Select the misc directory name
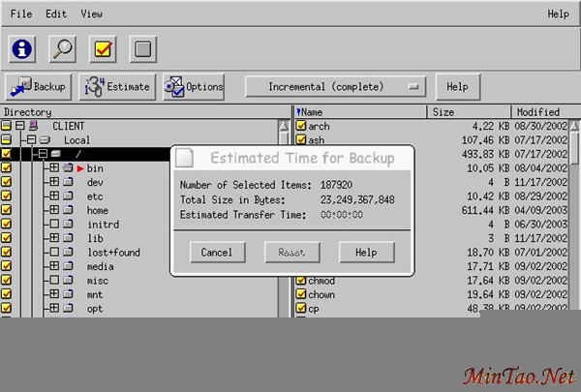This screenshot has width=581, height=392. click(98, 281)
